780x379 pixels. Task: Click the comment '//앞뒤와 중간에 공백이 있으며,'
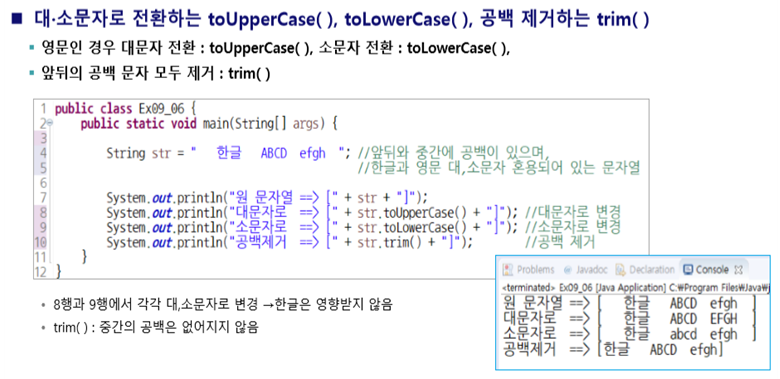click(x=453, y=153)
